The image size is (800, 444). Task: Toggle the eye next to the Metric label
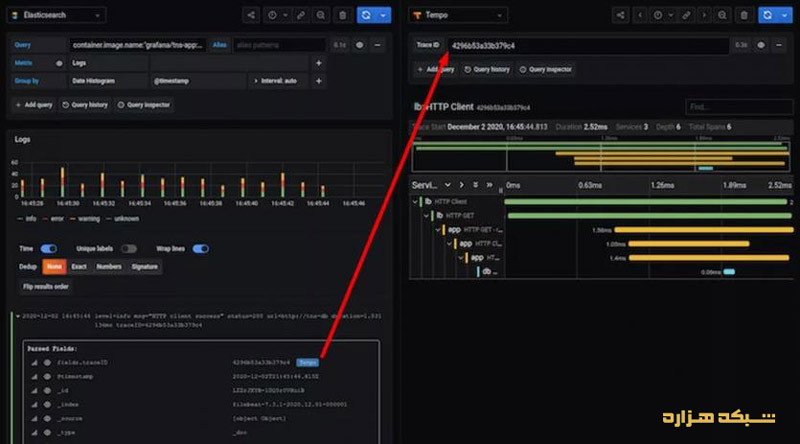pos(59,63)
